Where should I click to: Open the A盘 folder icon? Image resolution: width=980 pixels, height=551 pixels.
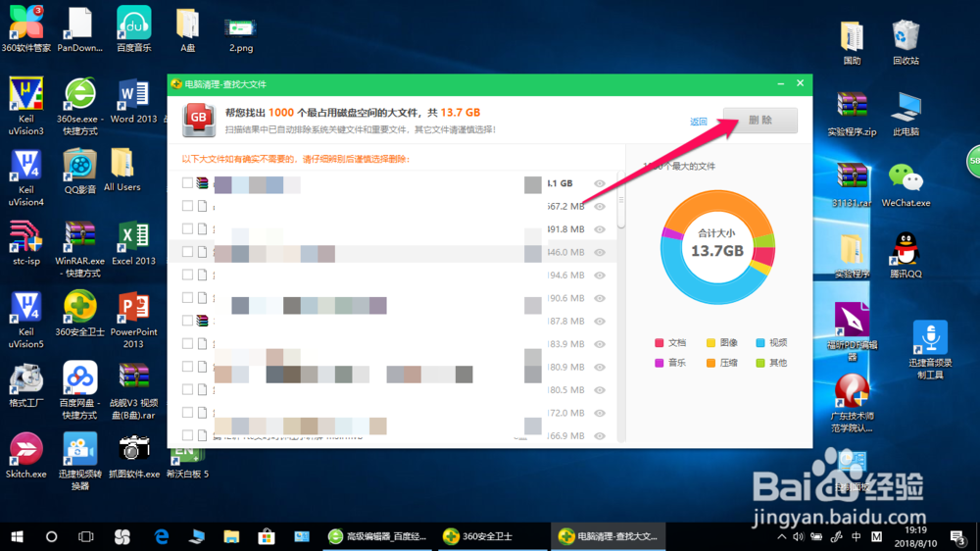click(187, 29)
